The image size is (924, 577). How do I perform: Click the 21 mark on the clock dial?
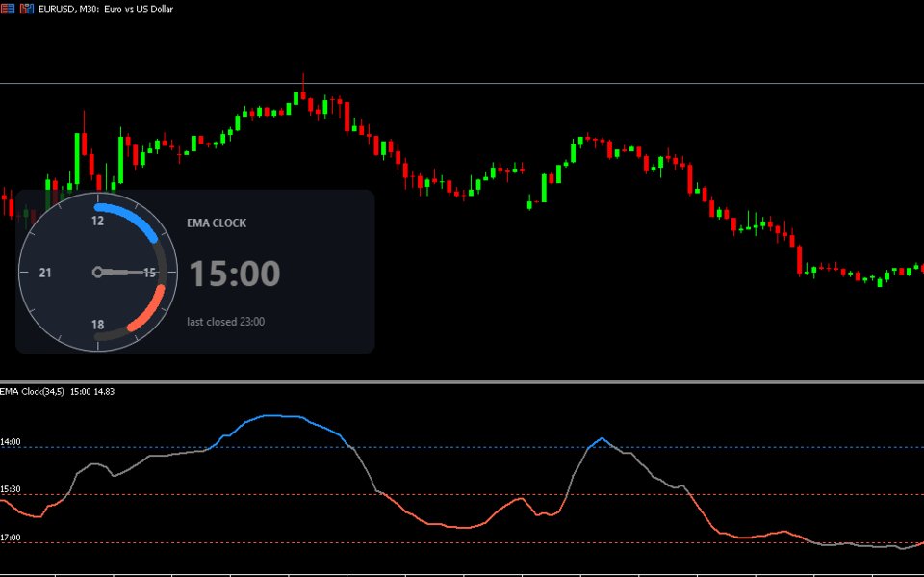(45, 273)
